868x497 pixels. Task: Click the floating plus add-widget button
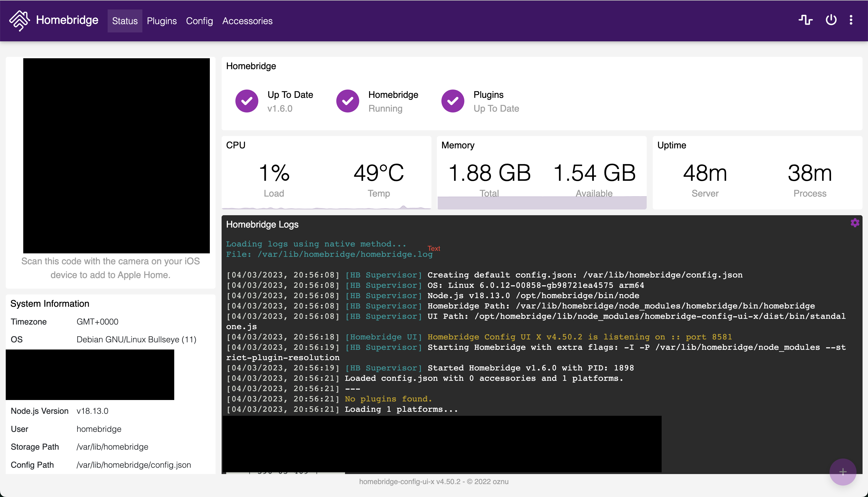(x=842, y=472)
